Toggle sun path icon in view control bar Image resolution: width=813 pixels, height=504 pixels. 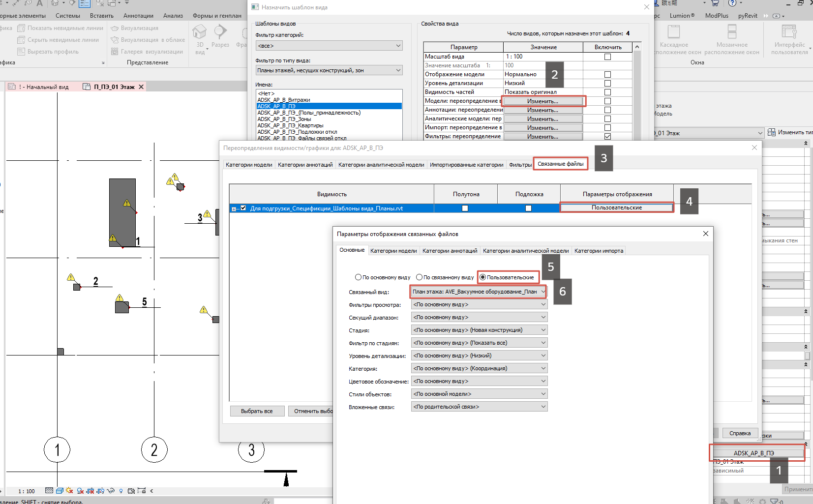[x=69, y=491]
